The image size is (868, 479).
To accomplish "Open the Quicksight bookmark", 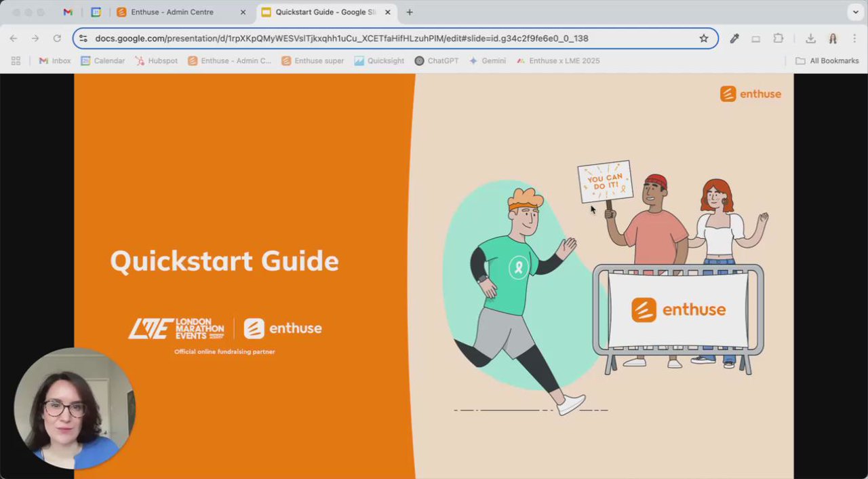I will (379, 60).
